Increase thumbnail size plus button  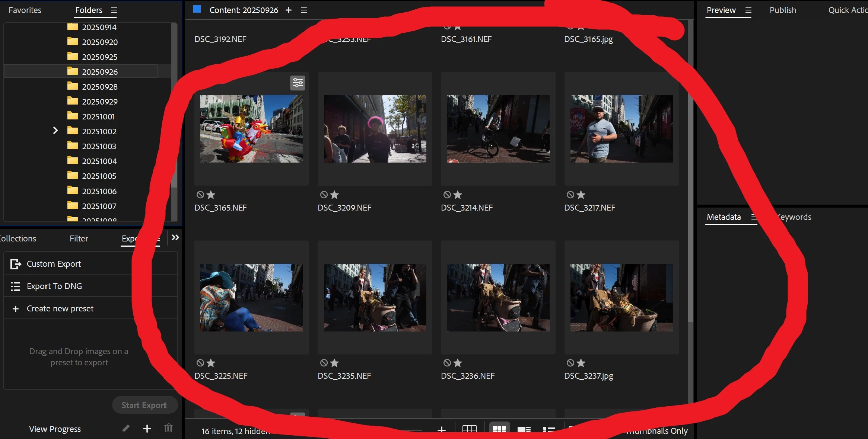[442, 430]
